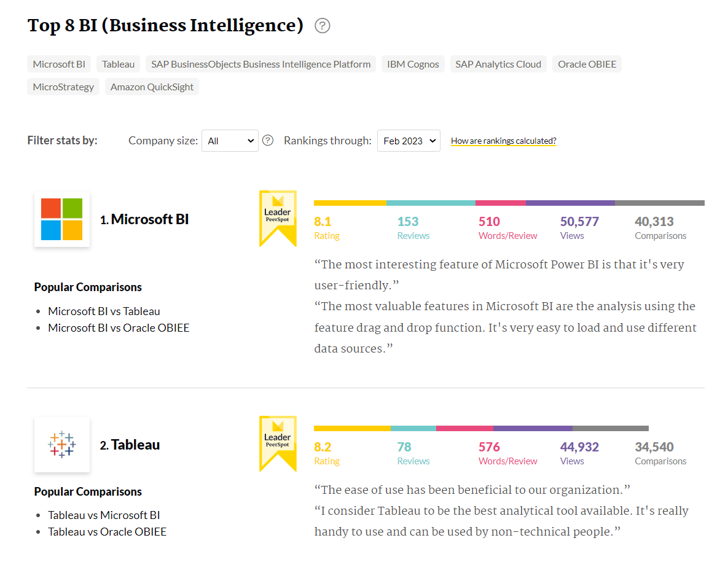The image size is (728, 562).
Task: Click pink words segment of Tableau bar
Action: coord(464,428)
